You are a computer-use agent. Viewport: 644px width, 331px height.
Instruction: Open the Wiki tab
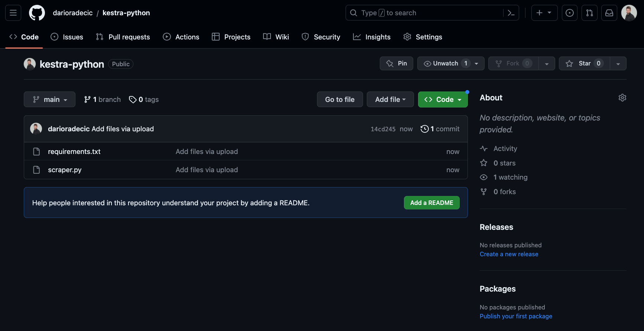(x=276, y=37)
